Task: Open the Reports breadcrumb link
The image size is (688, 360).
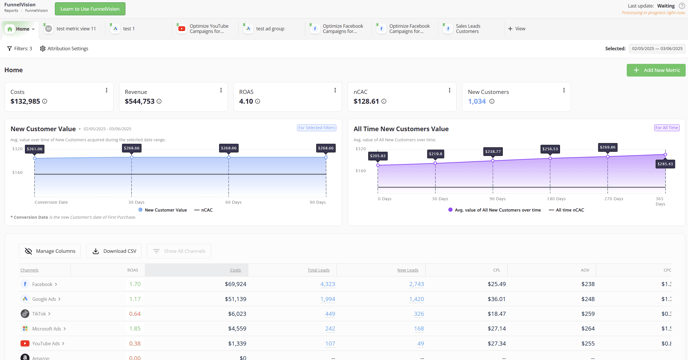Action: point(11,11)
